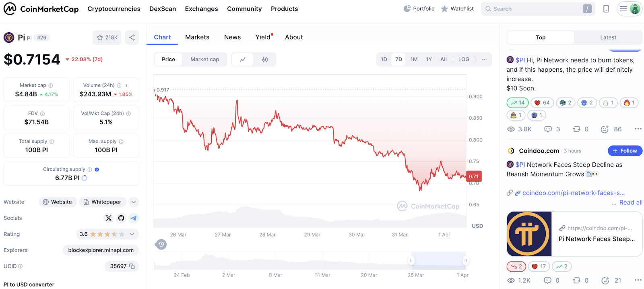Viewport: 644px width, 289px height.
Task: Open the Community menu
Action: [244, 8]
